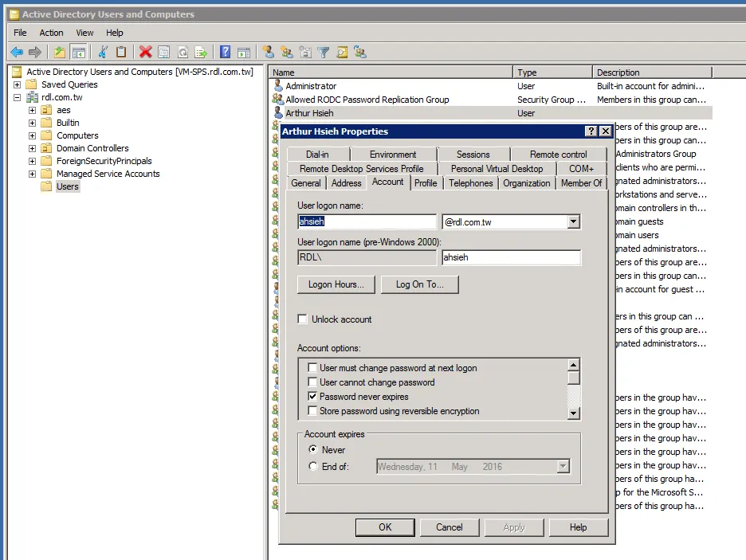
Task: Click the Up one level folder icon
Action: click(x=59, y=53)
